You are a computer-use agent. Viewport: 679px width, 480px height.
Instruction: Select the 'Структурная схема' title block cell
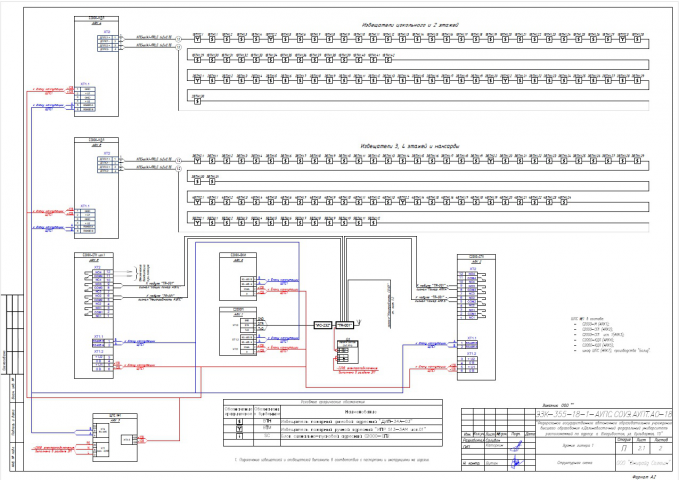[575, 463]
